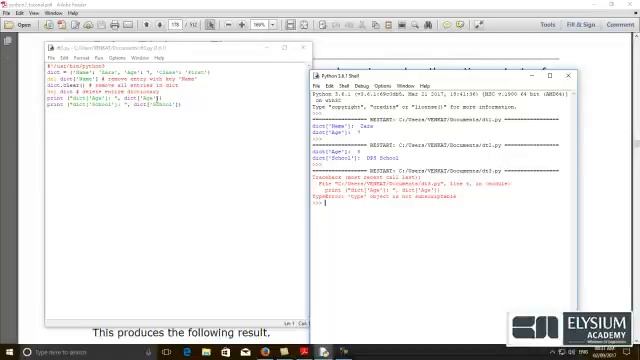The width and height of the screenshot is (640, 360).
Task: Zoom in with the plus icon
Action: pyautogui.click(x=242, y=25)
